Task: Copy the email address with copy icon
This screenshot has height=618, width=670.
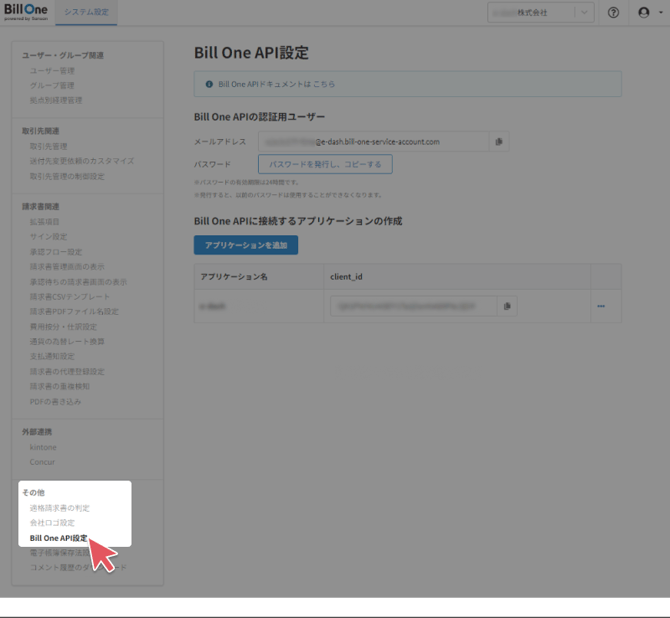Action: [x=499, y=142]
